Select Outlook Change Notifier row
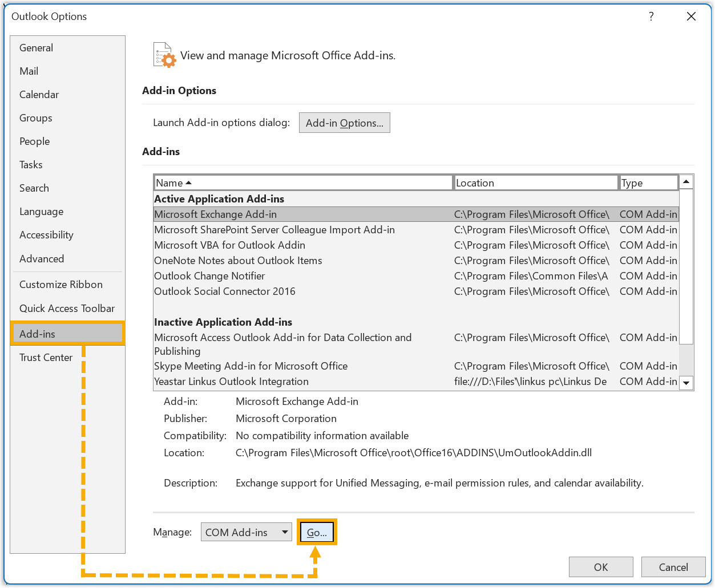Image resolution: width=715 pixels, height=588 pixels. 416,276
